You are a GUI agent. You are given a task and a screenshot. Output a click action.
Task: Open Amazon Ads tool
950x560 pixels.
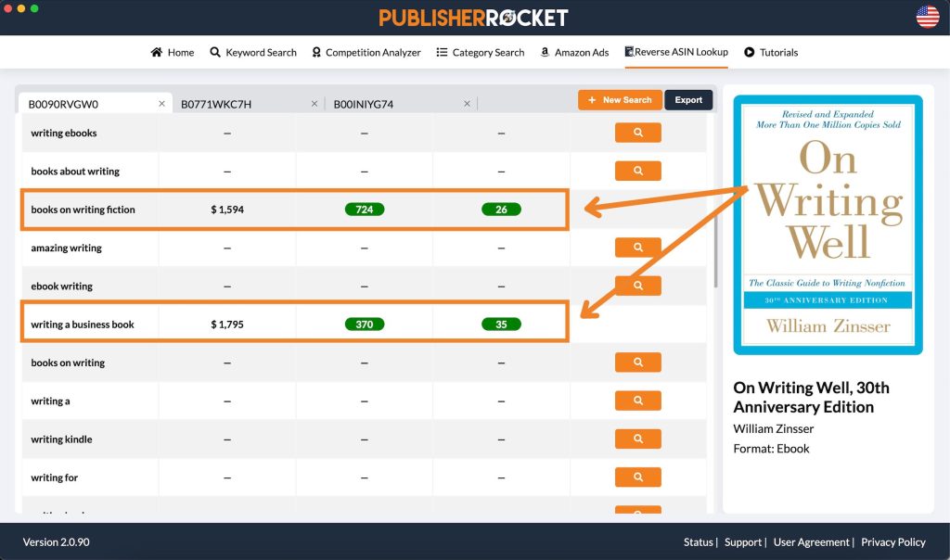pos(574,52)
